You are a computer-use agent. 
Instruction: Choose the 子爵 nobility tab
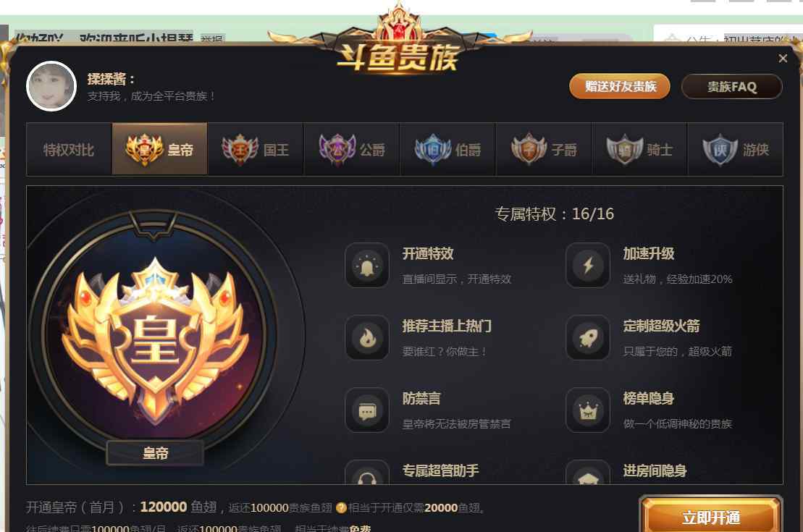pyautogui.click(x=543, y=150)
